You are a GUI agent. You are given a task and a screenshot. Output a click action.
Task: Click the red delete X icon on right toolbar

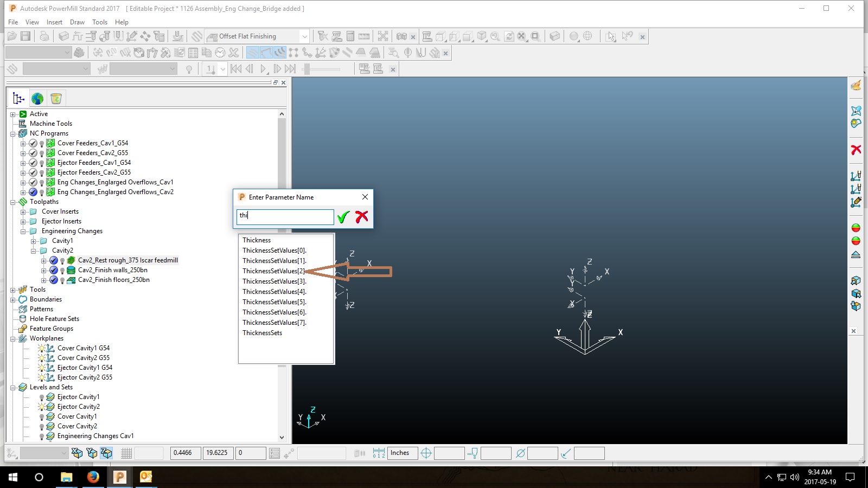(857, 150)
